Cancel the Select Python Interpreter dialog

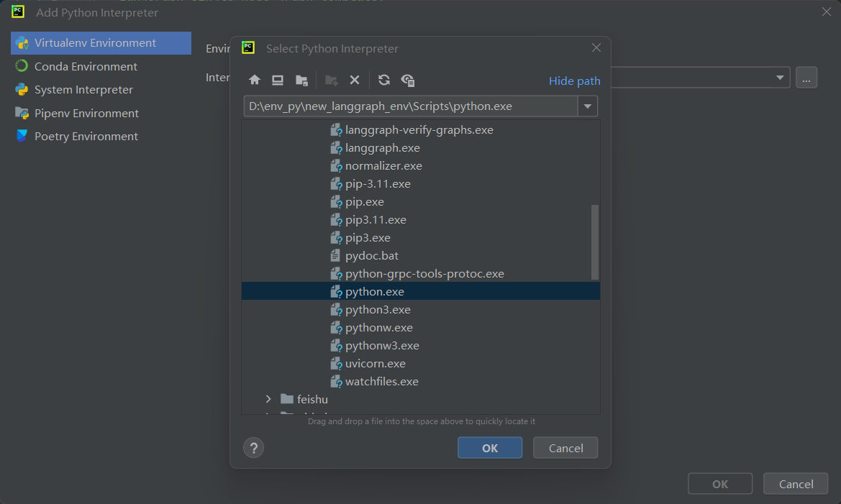pyautogui.click(x=565, y=448)
